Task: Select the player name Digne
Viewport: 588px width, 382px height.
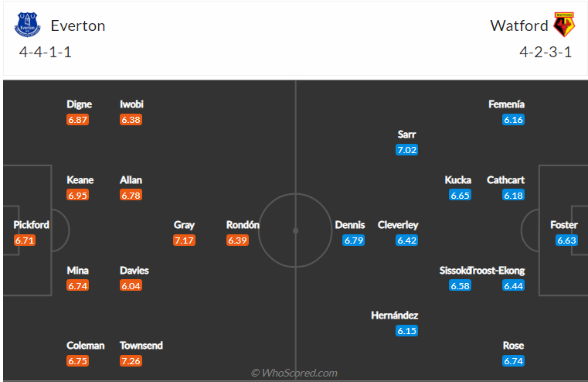Action: click(x=79, y=104)
